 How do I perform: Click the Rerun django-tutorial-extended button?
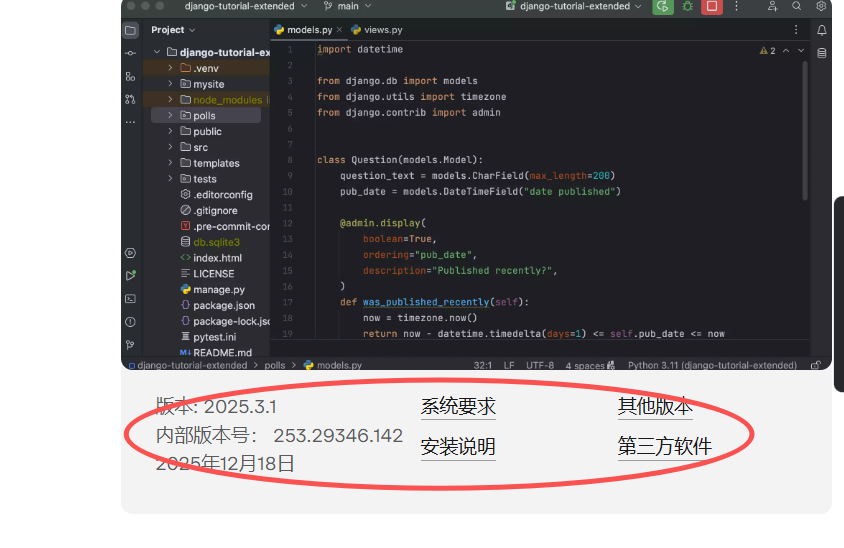(x=663, y=6)
